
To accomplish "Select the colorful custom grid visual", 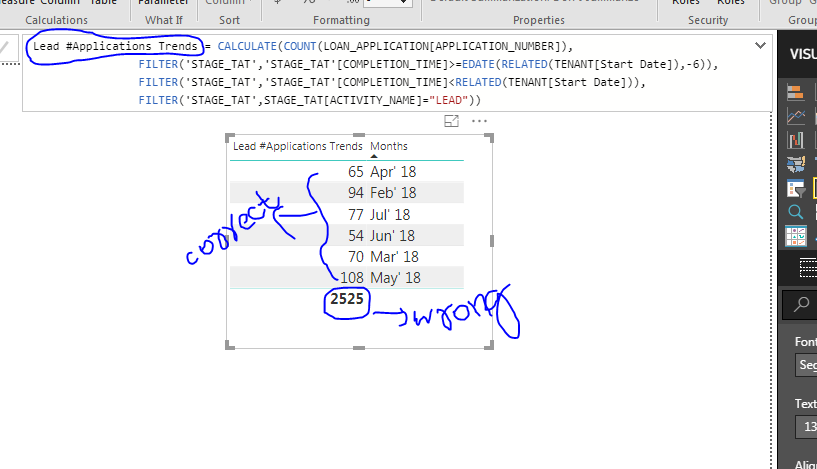I will pyautogui.click(x=796, y=236).
